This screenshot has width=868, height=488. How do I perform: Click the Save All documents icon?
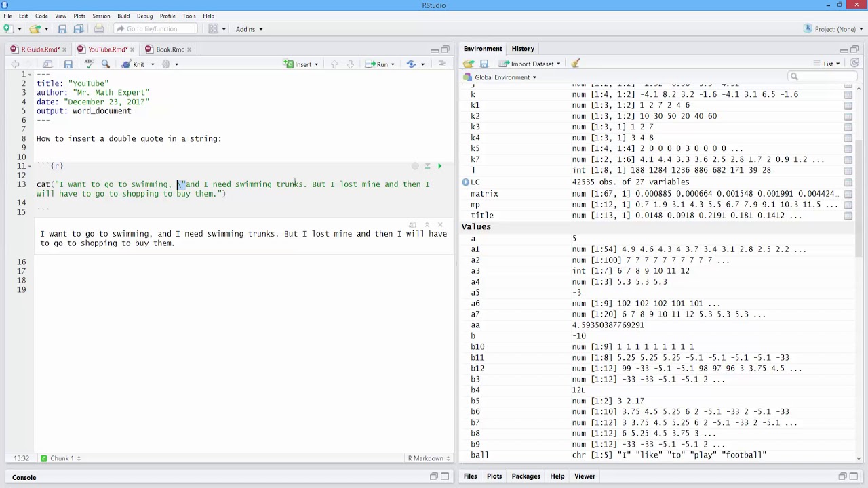pos(79,29)
